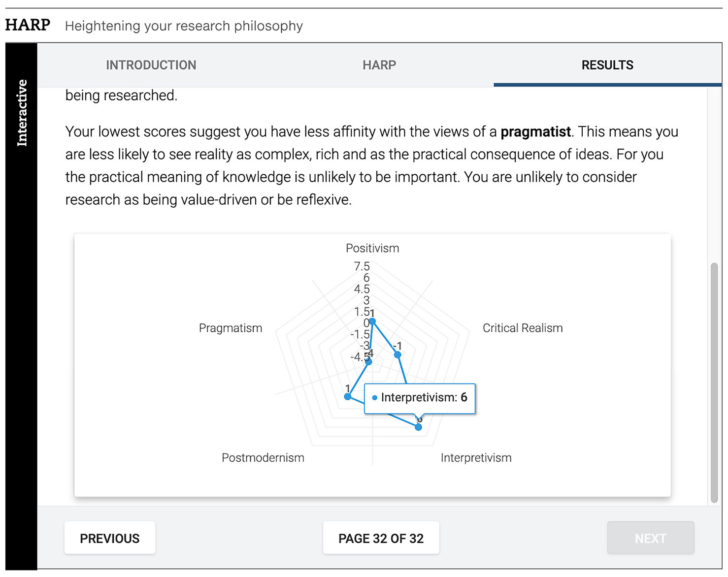Click the vertical Interactive side label
Screen dimensions: 728x577
point(22,113)
